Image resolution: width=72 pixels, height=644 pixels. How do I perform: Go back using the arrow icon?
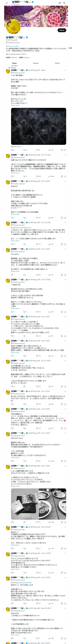tap(7, 3)
